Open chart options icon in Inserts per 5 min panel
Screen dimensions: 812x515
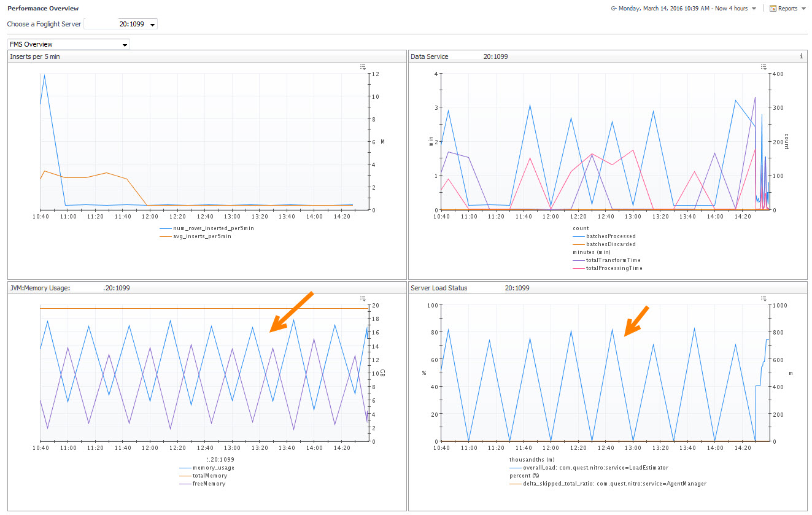tap(363, 67)
